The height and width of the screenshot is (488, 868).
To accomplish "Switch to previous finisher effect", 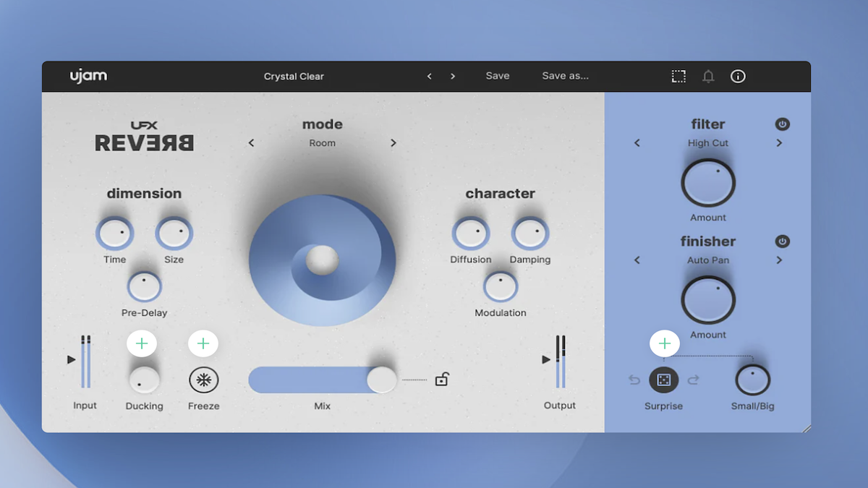I will [x=637, y=260].
